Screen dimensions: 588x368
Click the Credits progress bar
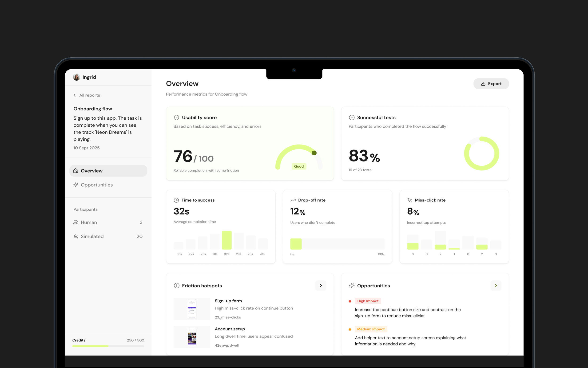108,346
